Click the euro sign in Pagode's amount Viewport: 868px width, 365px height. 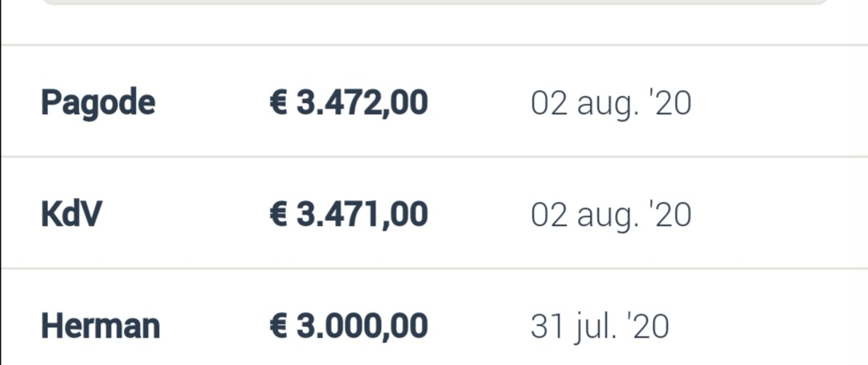click(x=278, y=103)
